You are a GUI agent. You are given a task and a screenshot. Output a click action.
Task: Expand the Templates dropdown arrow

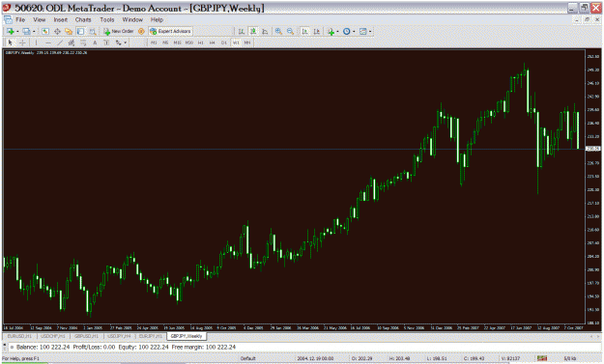pyautogui.click(x=370, y=32)
